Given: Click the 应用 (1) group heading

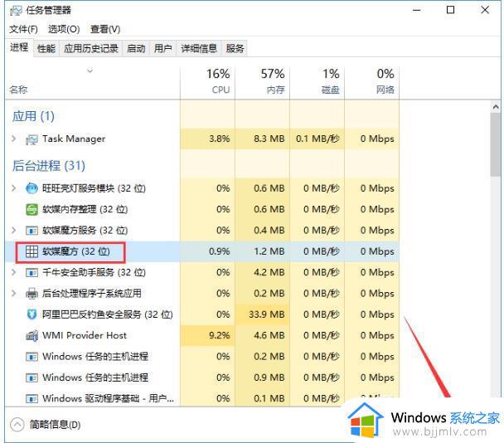Looking at the screenshot, I should 33,116.
